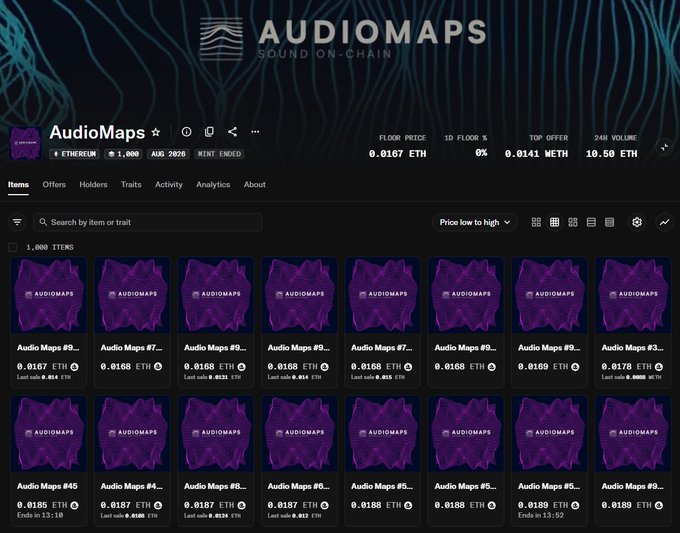Open the Traits tab
The image size is (680, 533).
tap(131, 185)
